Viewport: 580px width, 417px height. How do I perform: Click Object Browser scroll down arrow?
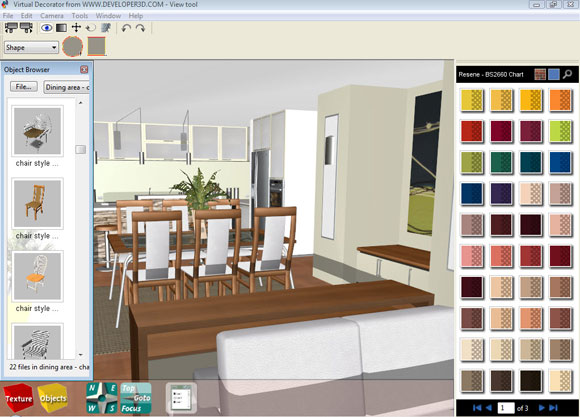[81, 354]
